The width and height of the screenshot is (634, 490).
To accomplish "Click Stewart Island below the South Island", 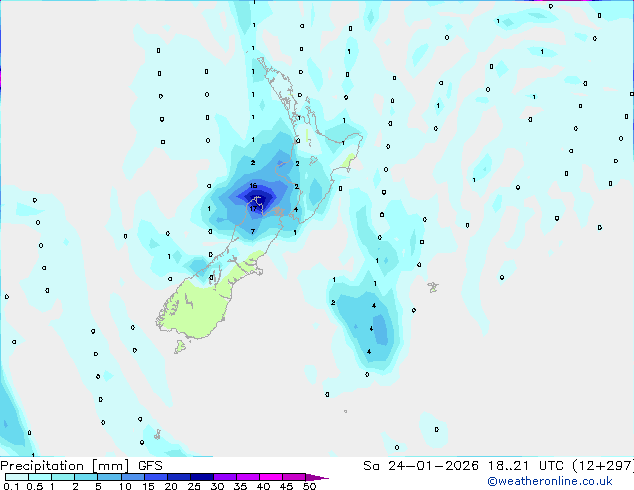I will pyautogui.click(x=180, y=346).
